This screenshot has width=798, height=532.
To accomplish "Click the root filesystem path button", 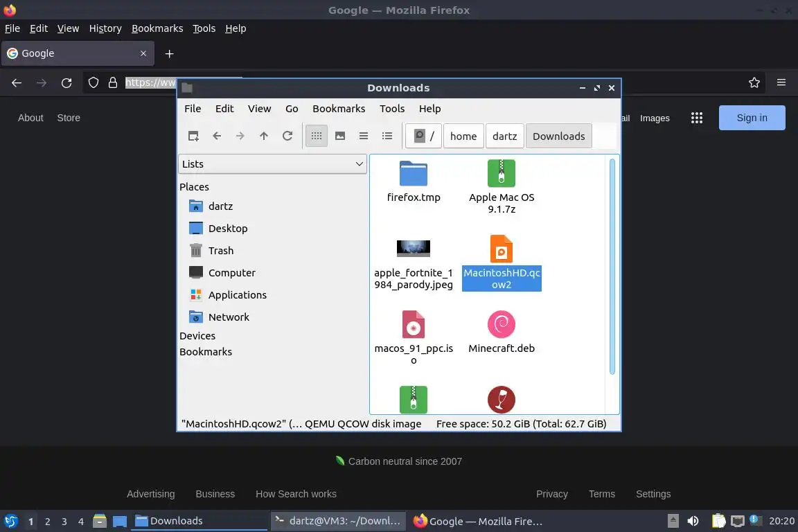I will [x=424, y=136].
